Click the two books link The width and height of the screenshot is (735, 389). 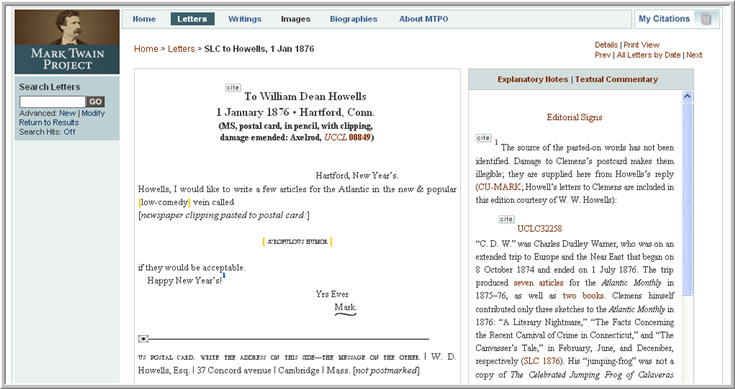[x=584, y=296]
